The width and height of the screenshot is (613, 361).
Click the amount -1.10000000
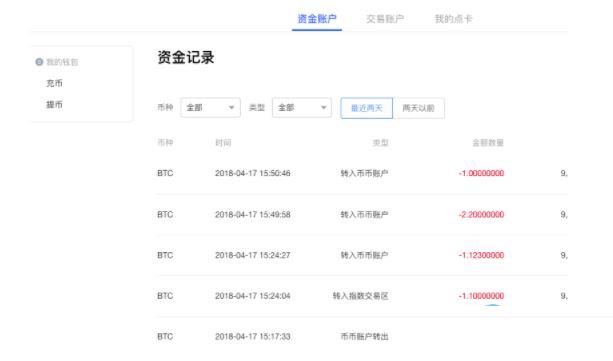pos(481,296)
